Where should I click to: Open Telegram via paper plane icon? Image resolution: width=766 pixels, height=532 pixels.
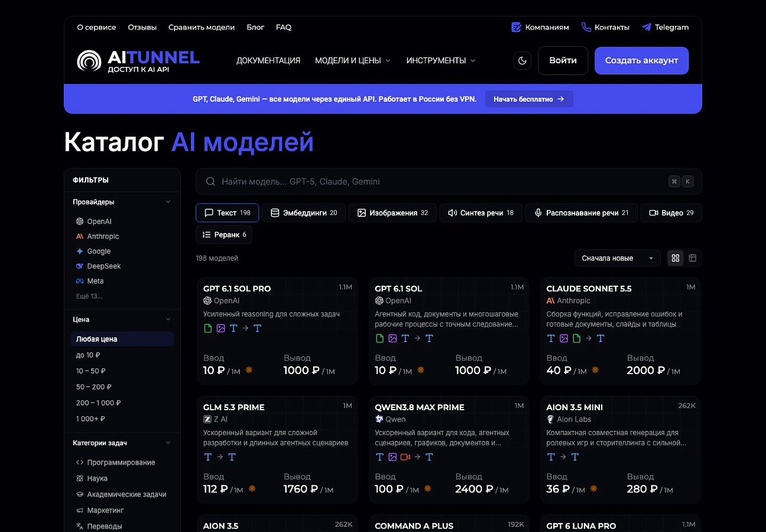[x=647, y=27]
